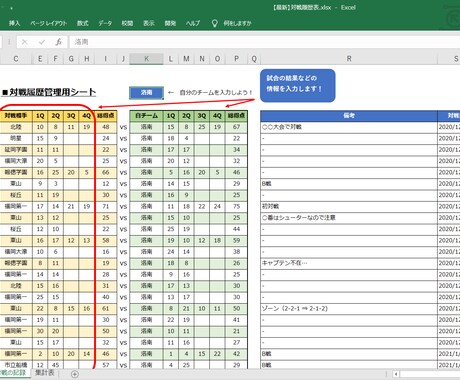
Task: Select the own-team total 59 cell
Action: 236,240
